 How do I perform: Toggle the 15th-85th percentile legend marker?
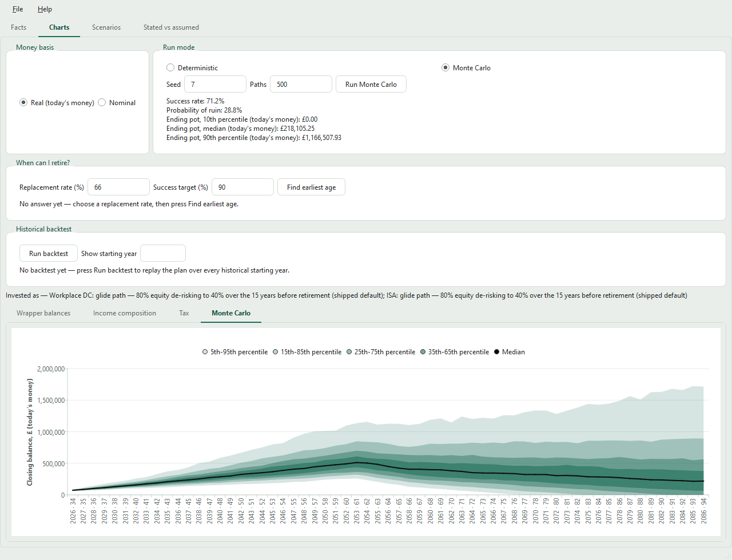point(276,352)
